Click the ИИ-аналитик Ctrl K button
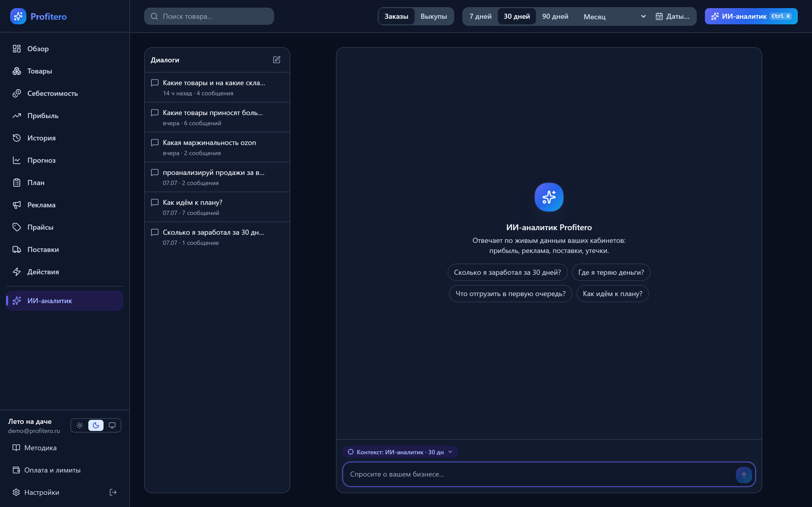 (751, 16)
